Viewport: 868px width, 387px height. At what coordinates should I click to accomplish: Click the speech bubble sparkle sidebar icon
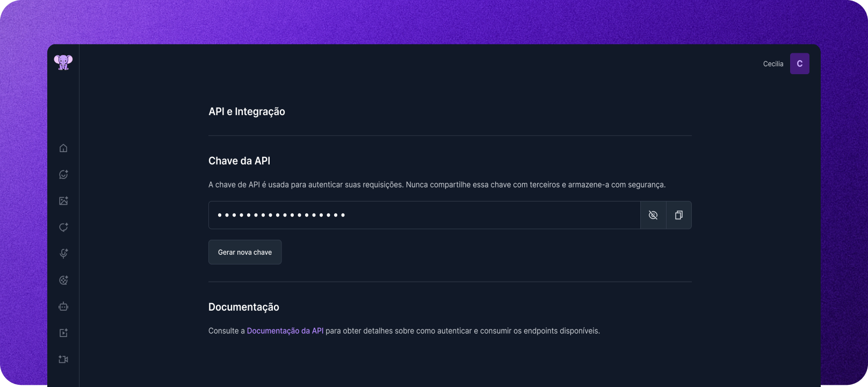coord(63,227)
